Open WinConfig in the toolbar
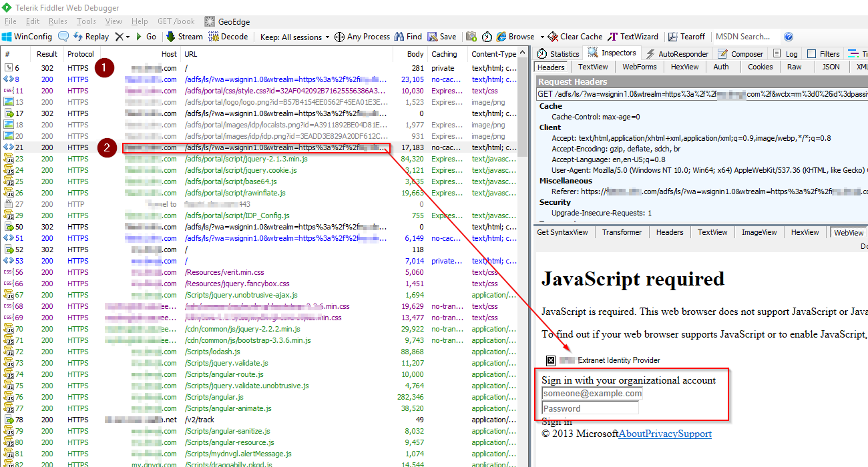This screenshot has height=467, width=868. 31,36
